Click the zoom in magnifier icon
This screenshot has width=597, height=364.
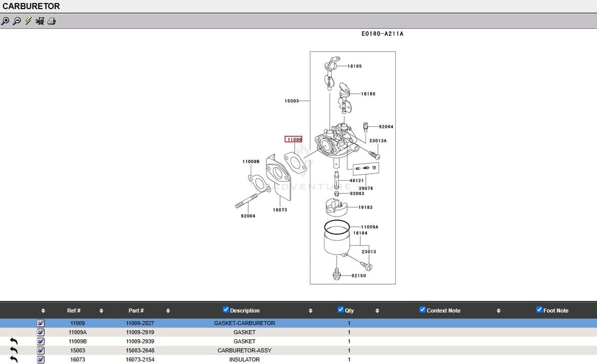tap(6, 21)
